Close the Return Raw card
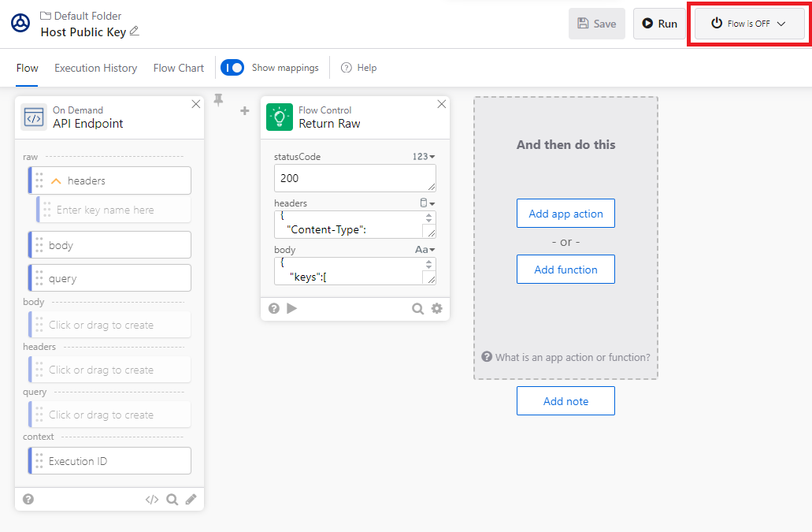Image resolution: width=812 pixels, height=532 pixels. coord(441,104)
